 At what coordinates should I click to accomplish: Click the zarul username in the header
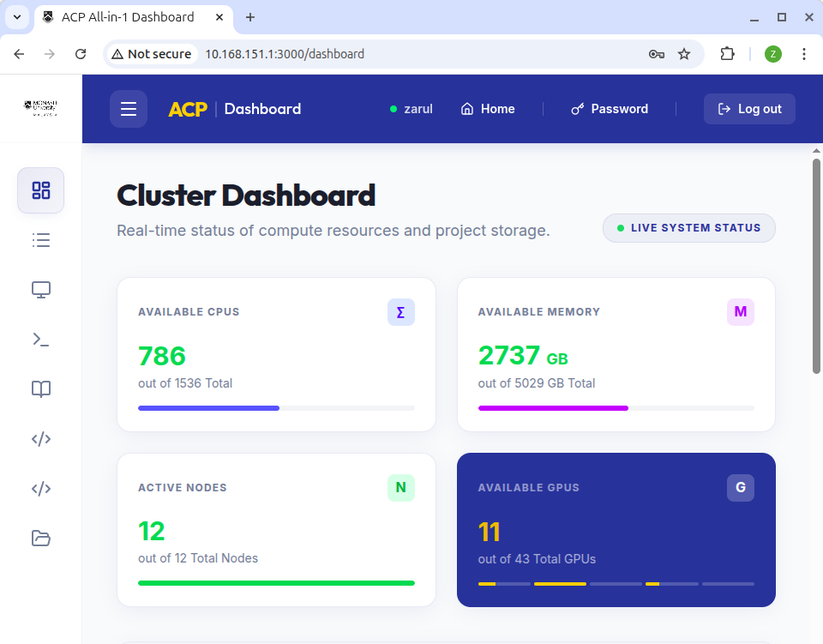click(411, 109)
